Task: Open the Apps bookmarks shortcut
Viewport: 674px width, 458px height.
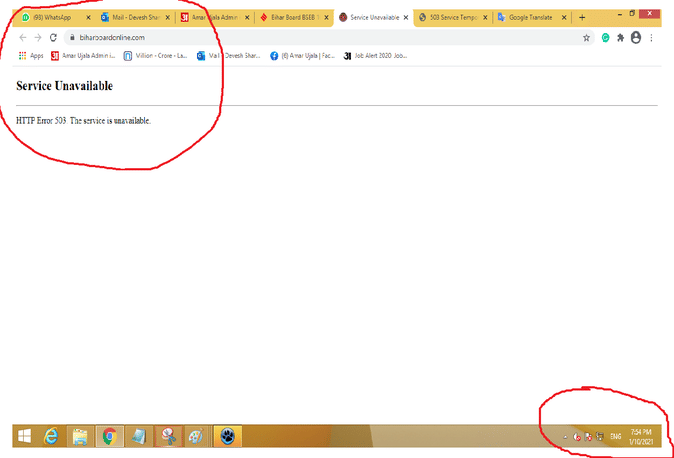Action: click(30, 55)
